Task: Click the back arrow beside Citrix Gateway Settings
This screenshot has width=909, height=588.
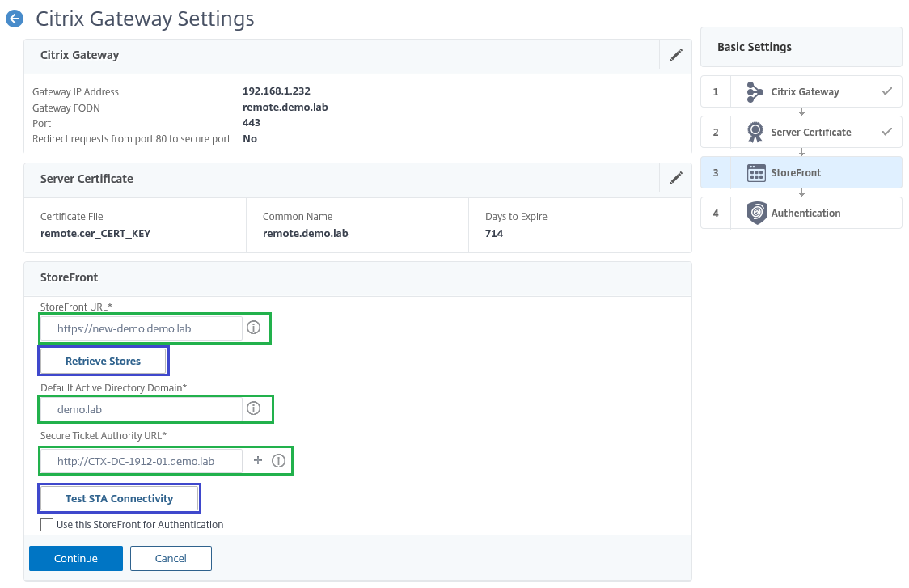Action: click(x=15, y=19)
